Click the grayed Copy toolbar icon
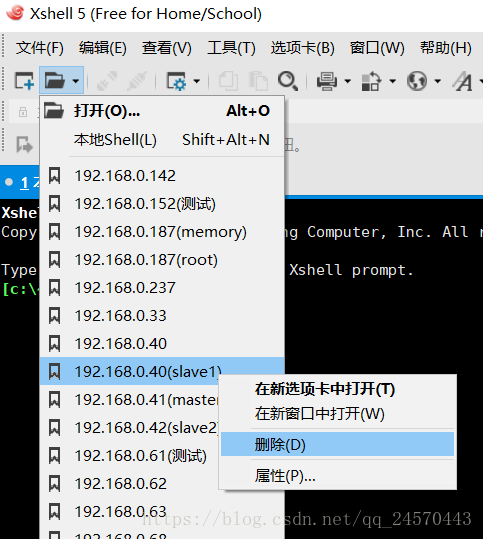The width and height of the screenshot is (483, 539). [228, 81]
